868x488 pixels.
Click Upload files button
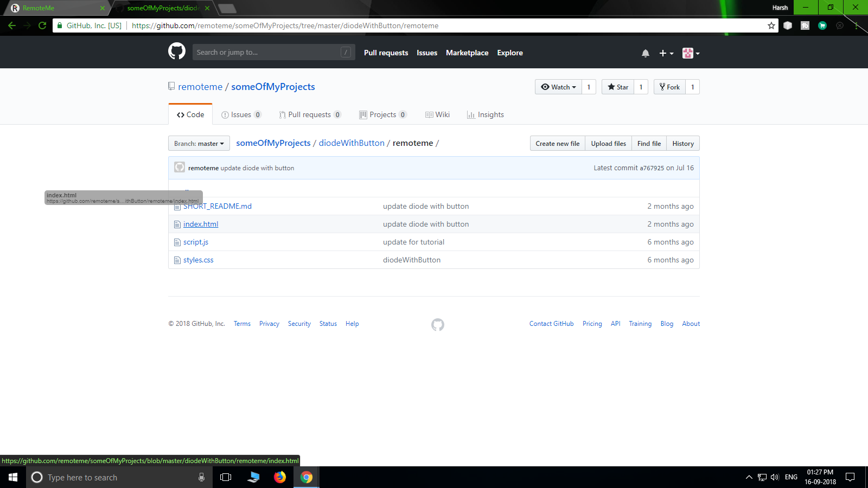(609, 143)
